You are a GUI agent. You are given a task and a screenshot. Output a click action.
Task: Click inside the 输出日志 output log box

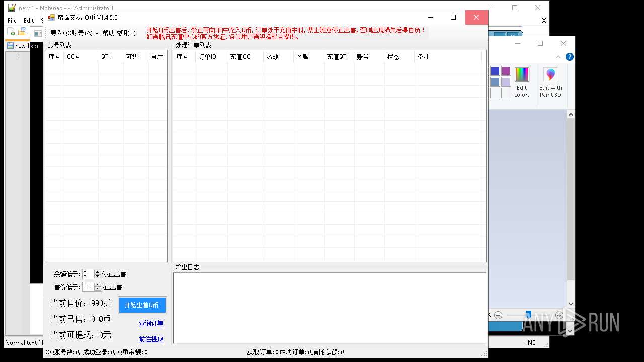[x=330, y=308]
